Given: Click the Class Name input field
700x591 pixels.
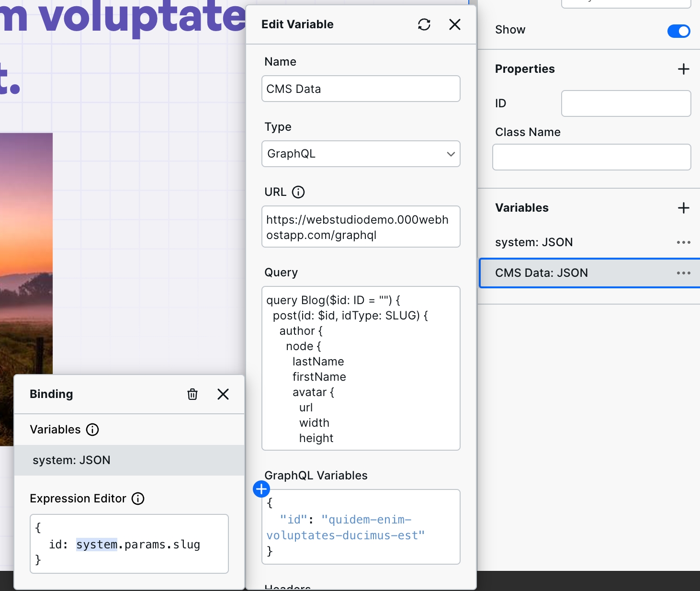Looking at the screenshot, I should point(592,157).
